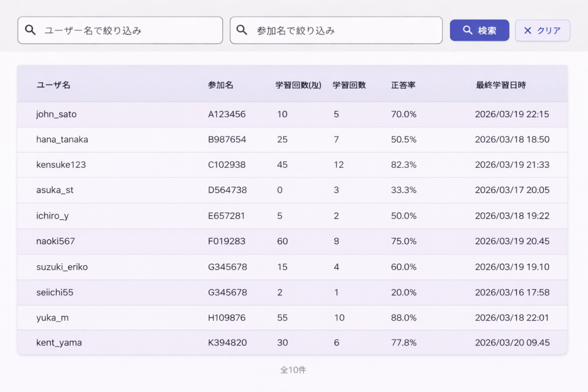Sort by the 正答率 column header

[x=403, y=85]
